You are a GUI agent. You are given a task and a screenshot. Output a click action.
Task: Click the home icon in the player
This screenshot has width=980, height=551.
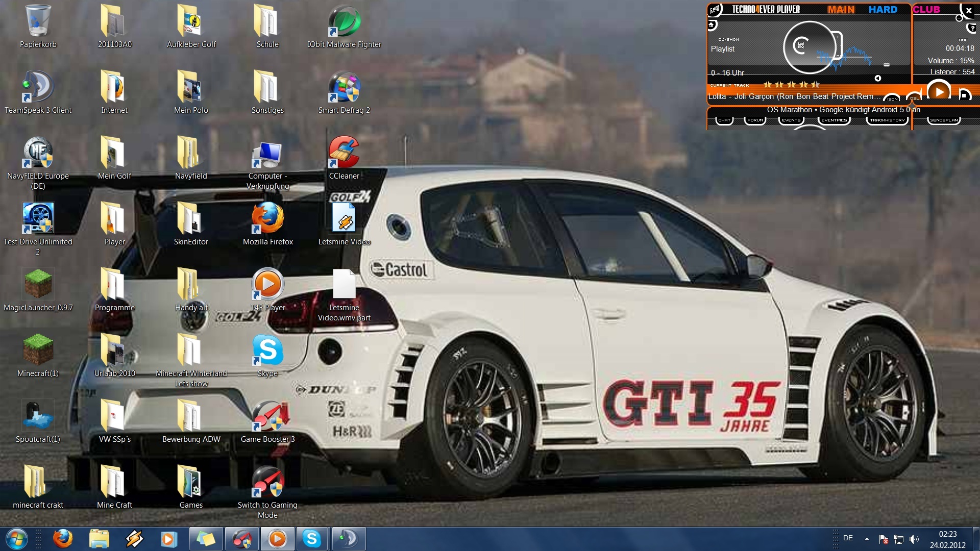712,24
